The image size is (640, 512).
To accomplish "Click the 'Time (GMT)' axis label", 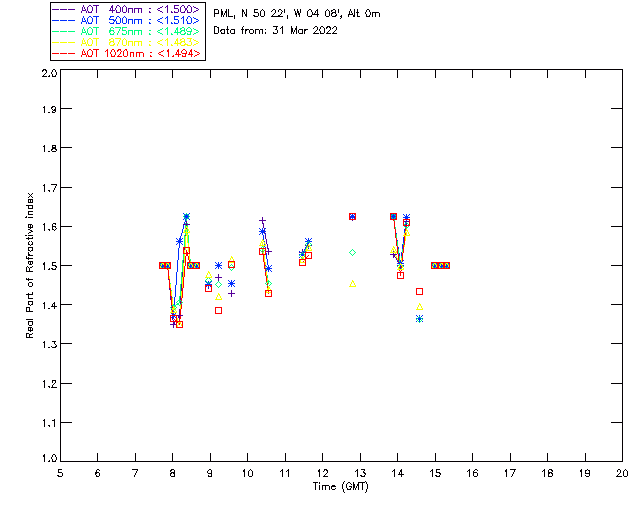I will (x=340, y=487).
